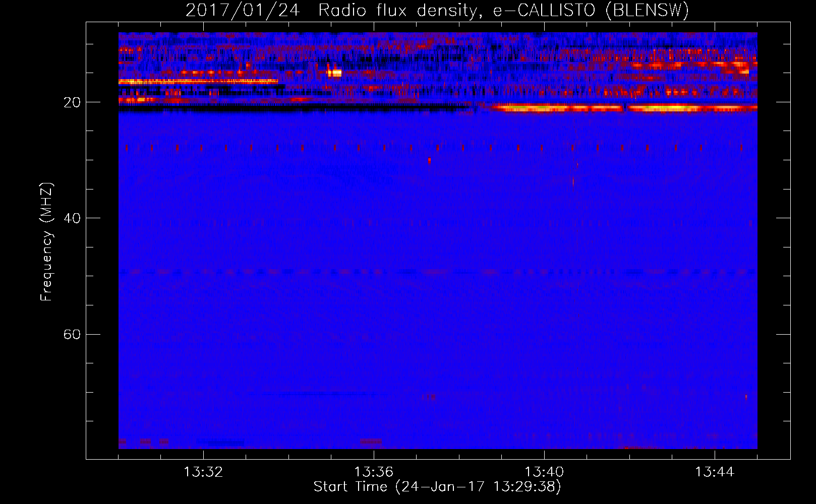This screenshot has width=816, height=504.
Task: Click the date '2017/01/24' in title
Action: click(243, 11)
